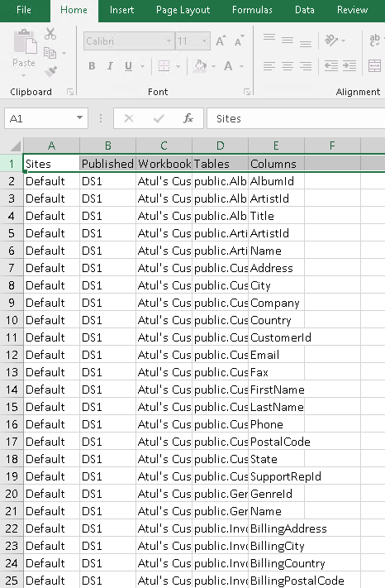Open the font size 11 dropdown

tap(205, 41)
